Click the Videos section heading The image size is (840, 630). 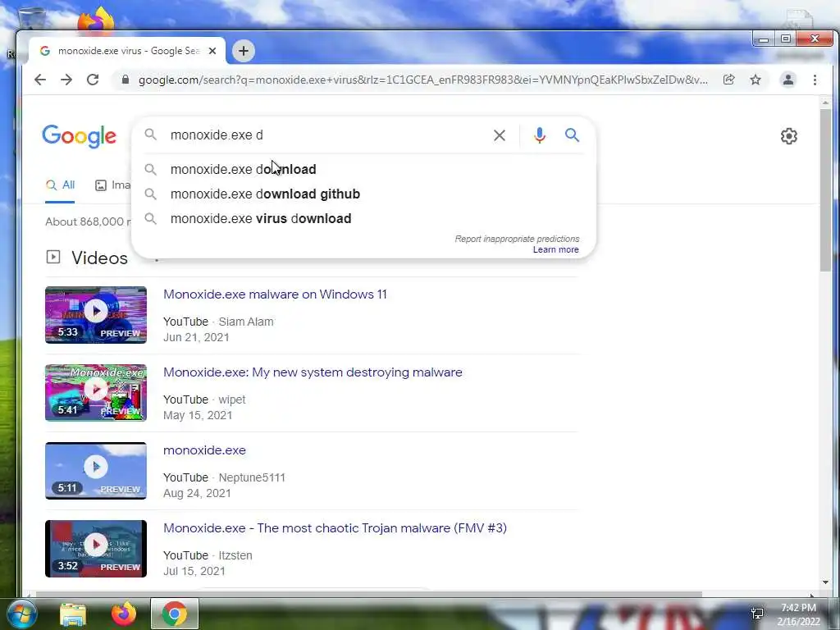point(99,258)
